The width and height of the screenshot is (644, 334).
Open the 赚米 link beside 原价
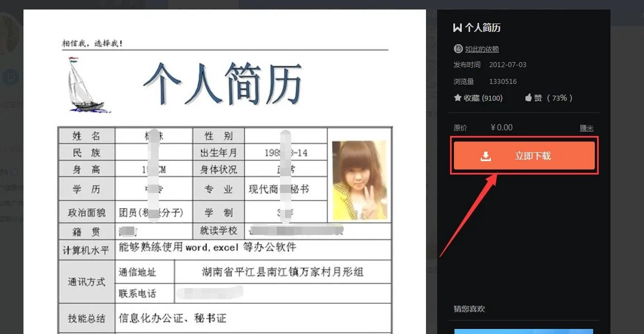(586, 127)
